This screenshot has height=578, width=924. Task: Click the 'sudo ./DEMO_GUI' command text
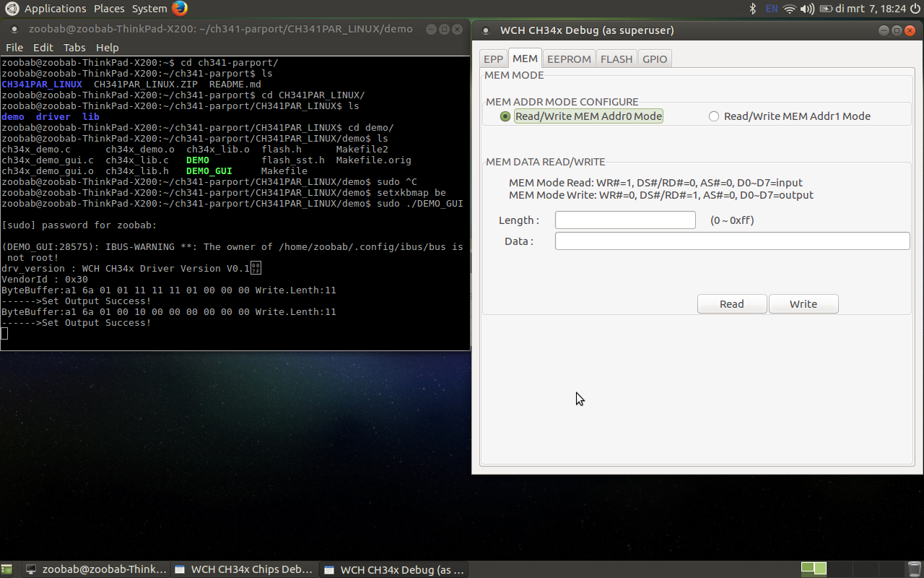[x=420, y=204]
